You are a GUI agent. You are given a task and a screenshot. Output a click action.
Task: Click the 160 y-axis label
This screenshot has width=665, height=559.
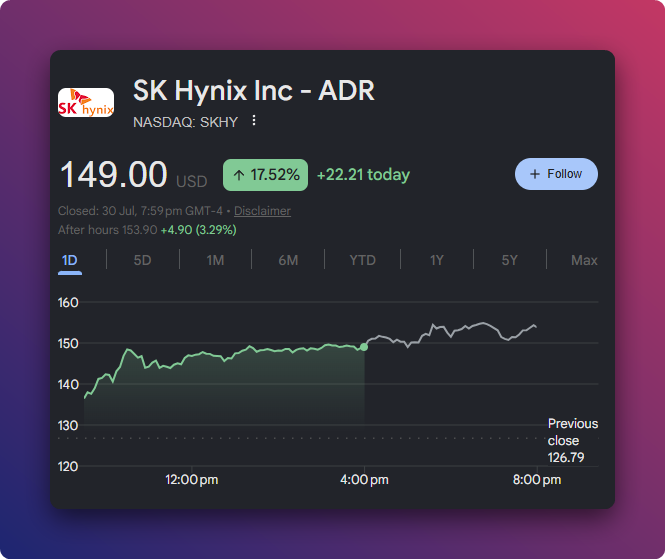click(x=68, y=303)
